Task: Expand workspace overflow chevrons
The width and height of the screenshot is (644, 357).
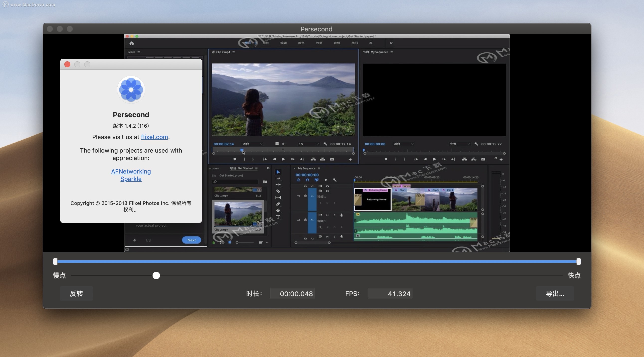Action: [391, 43]
